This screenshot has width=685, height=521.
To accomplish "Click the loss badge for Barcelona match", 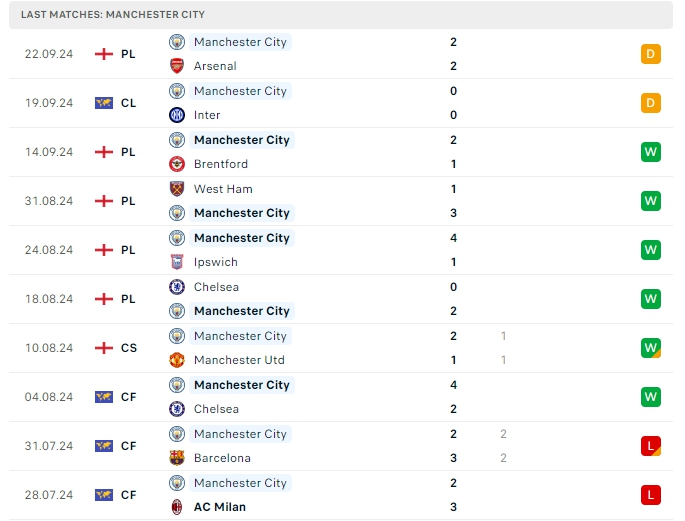I will pyautogui.click(x=651, y=446).
